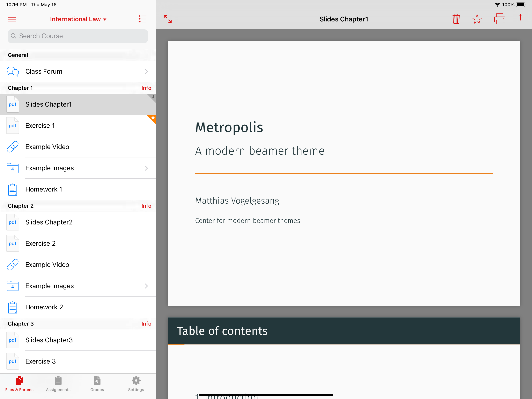Share the document with the share icon
Viewport: 532px width, 399px height.
[x=521, y=19]
